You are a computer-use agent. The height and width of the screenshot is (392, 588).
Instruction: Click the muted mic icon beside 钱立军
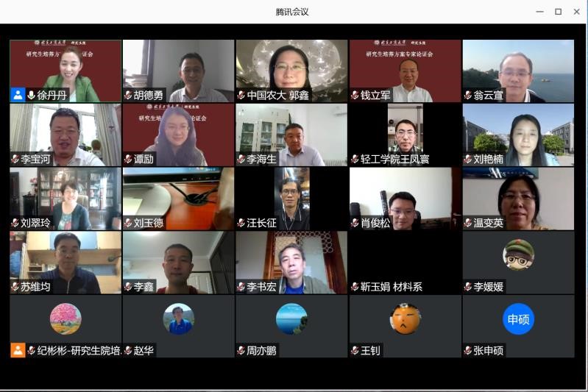[x=355, y=95]
